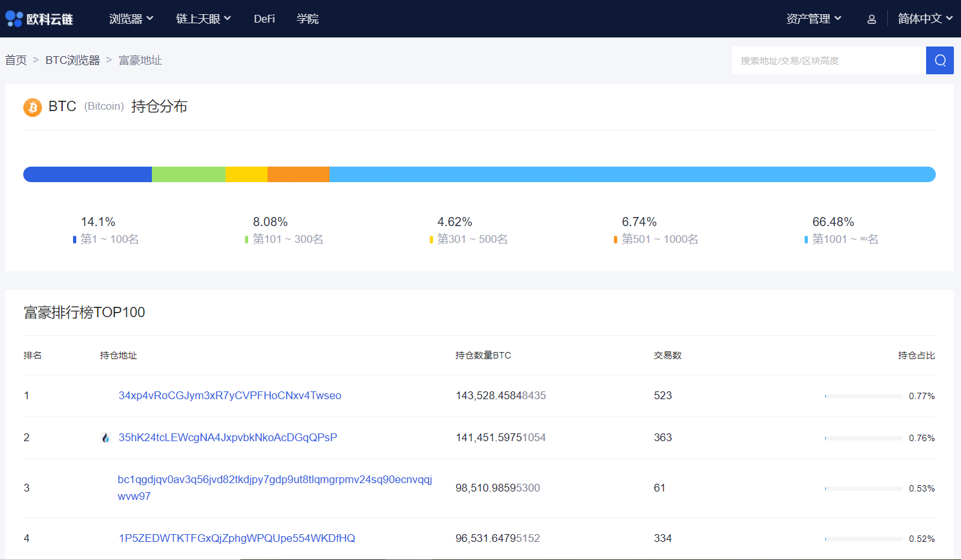This screenshot has height=560, width=961.
Task: Click the dark blue top-100 bar segment
Action: coord(87,174)
